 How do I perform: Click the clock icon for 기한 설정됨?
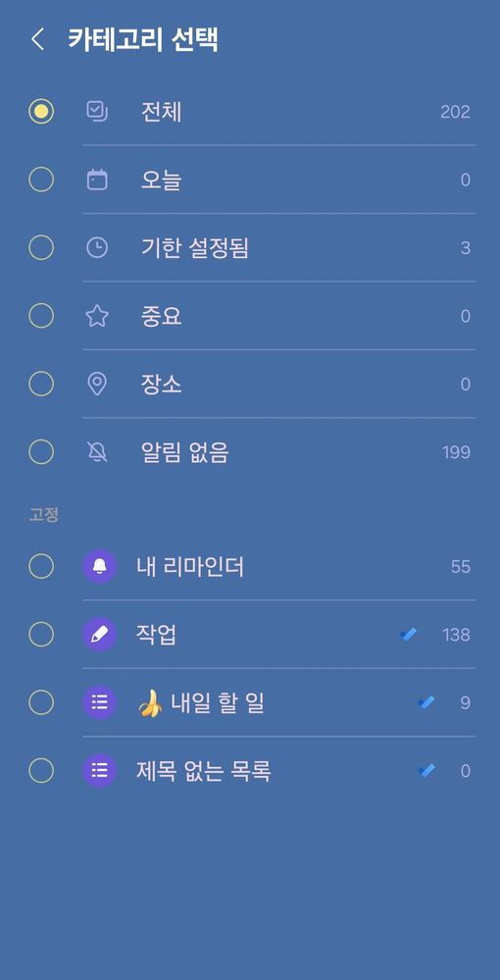pos(97,248)
